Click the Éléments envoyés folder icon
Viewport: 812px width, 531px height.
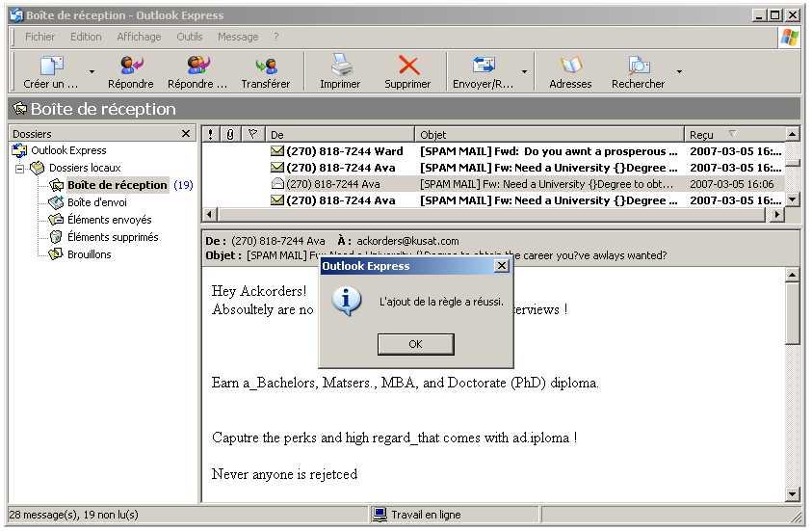[56, 220]
